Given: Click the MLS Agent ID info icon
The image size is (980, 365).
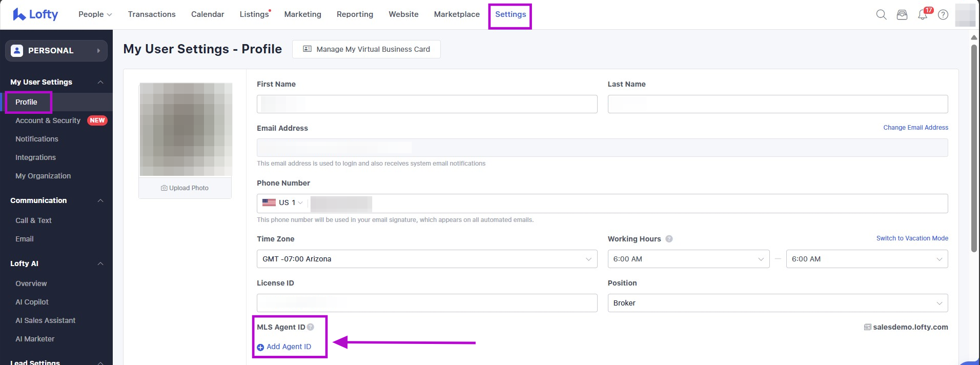Looking at the screenshot, I should point(311,327).
